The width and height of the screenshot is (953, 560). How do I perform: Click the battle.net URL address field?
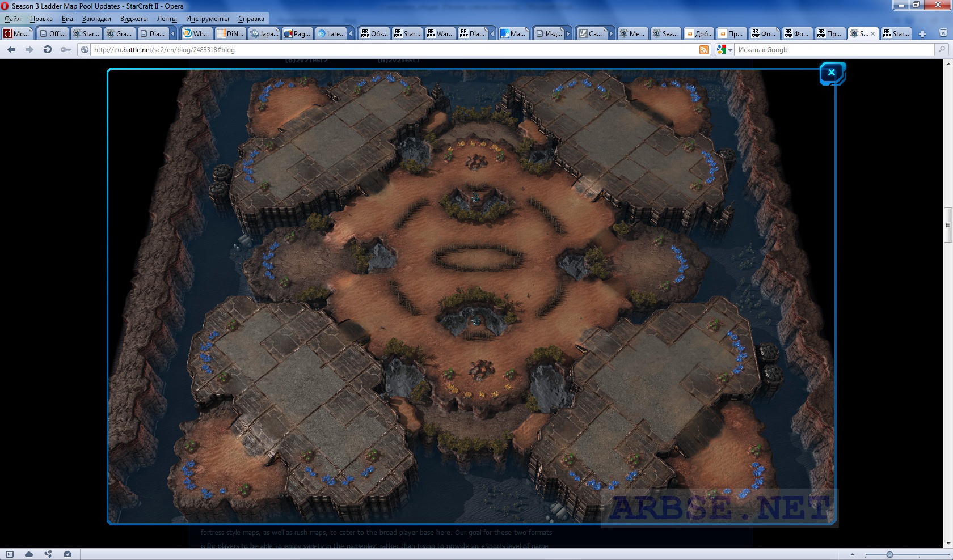[x=394, y=50]
